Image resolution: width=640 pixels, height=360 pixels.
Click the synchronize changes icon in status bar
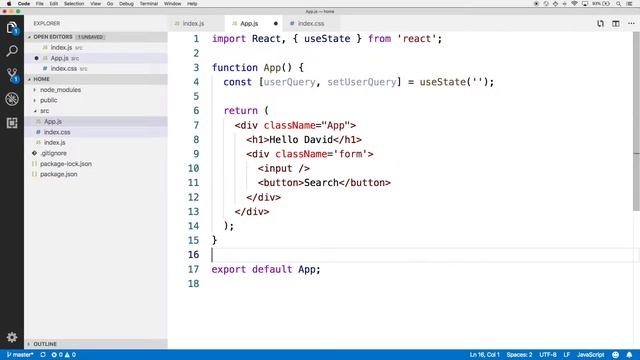coord(43,355)
